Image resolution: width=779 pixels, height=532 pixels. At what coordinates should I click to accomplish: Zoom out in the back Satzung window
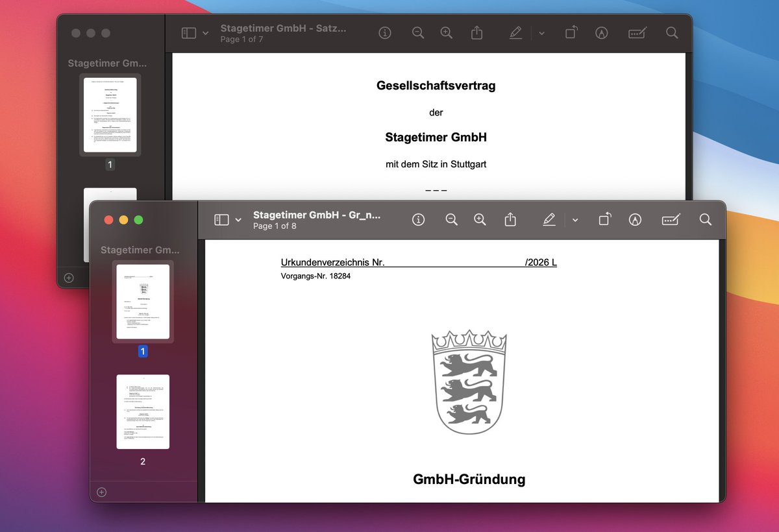coord(418,32)
